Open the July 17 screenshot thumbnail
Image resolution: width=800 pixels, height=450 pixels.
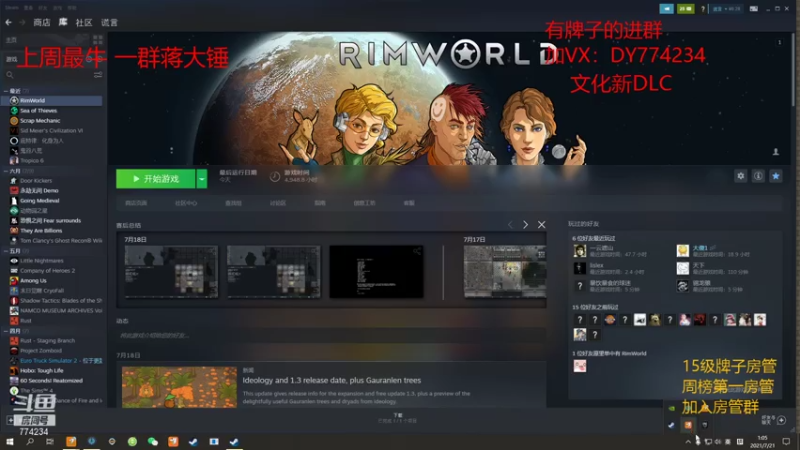coord(505,271)
